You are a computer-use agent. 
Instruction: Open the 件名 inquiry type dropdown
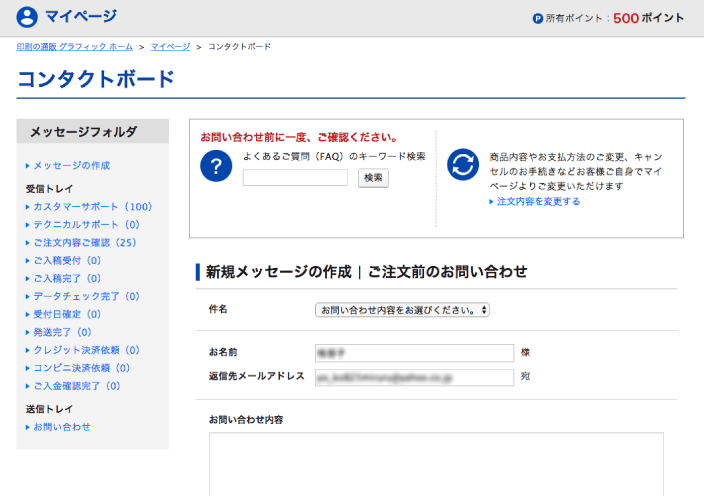(402, 310)
